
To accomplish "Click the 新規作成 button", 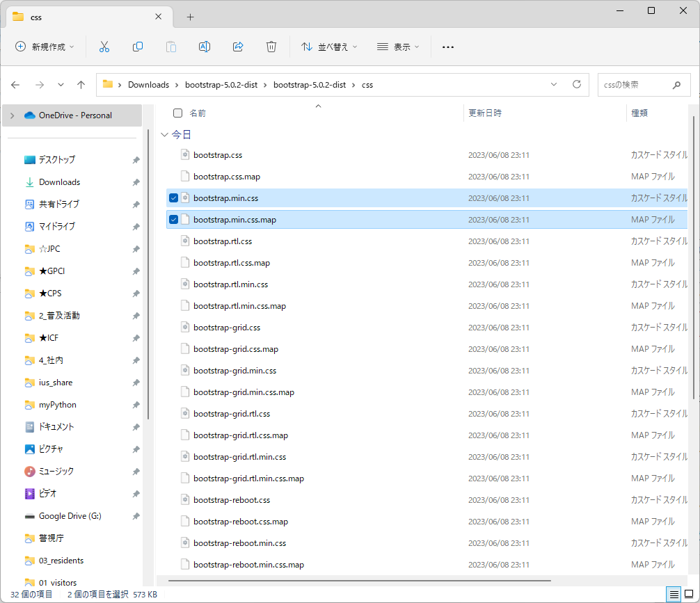I will click(45, 47).
